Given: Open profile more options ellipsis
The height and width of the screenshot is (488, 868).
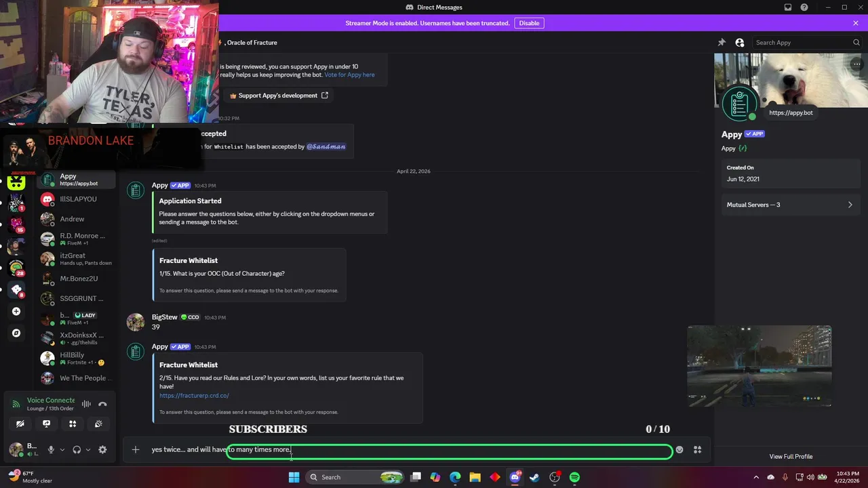Looking at the screenshot, I should pos(857,64).
